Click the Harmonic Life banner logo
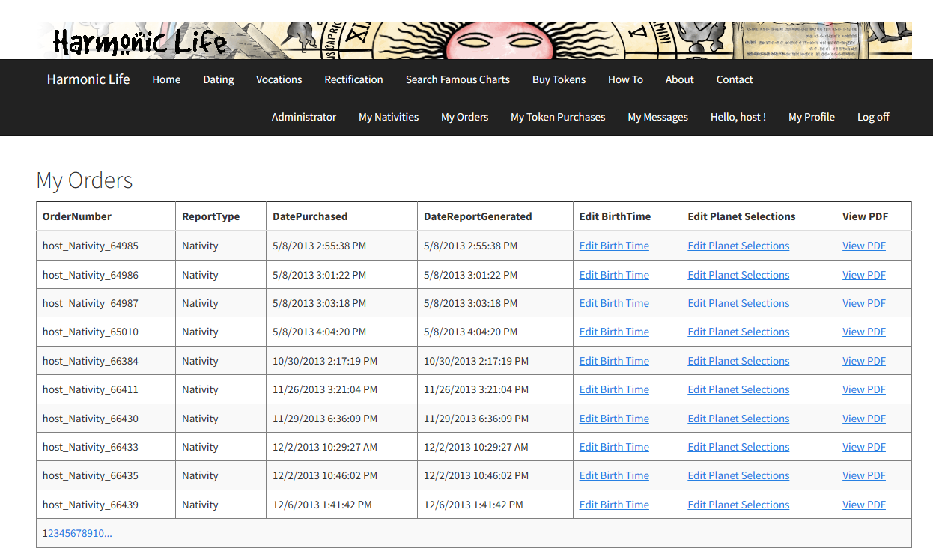This screenshot has height=560, width=933. [x=139, y=41]
